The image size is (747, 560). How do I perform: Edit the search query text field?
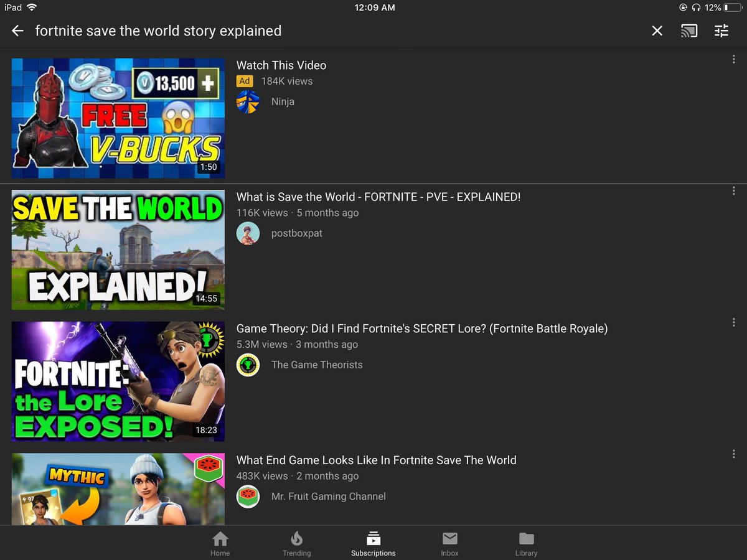[x=158, y=30]
